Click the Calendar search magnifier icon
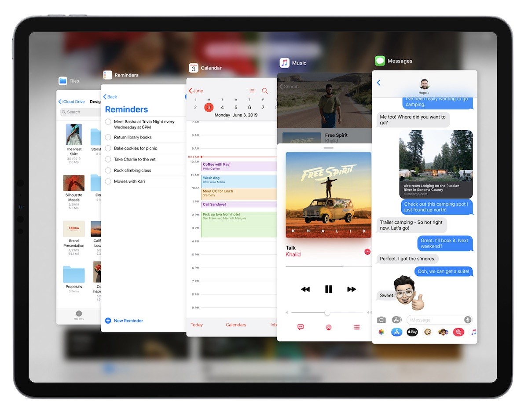 pyautogui.click(x=265, y=91)
